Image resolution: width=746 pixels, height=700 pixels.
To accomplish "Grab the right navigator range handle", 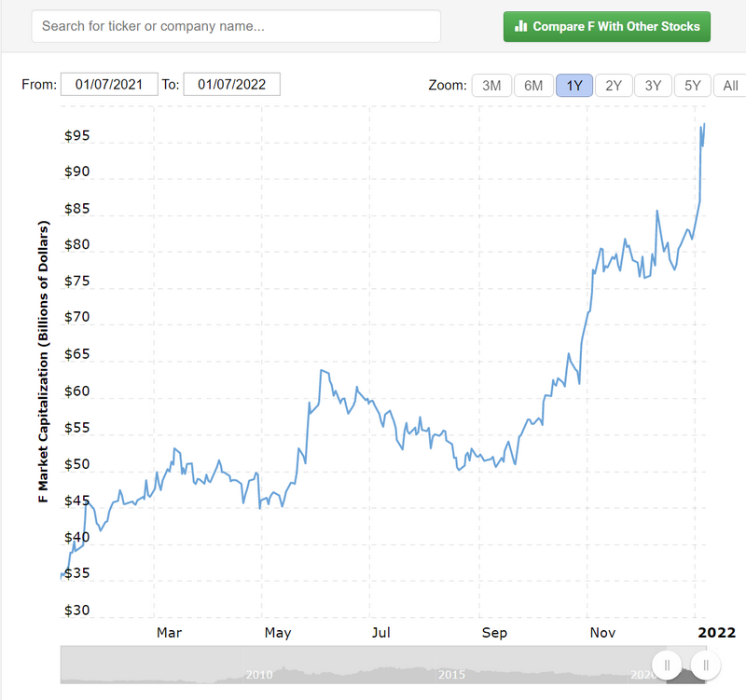I will point(707,665).
